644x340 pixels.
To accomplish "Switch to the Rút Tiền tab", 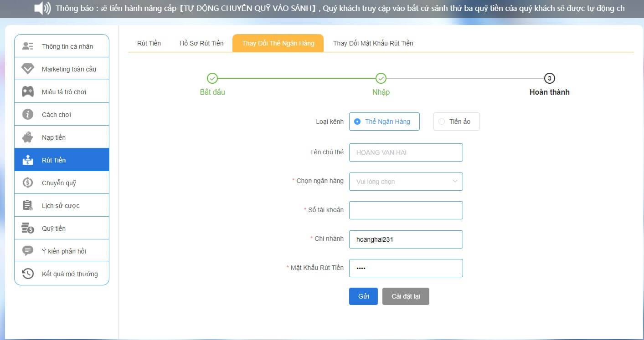I will click(149, 43).
